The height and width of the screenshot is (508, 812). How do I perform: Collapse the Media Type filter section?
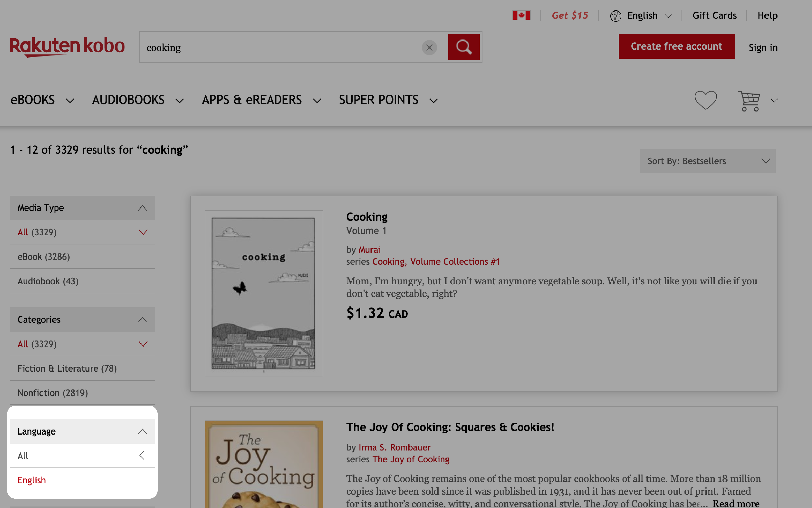click(142, 208)
